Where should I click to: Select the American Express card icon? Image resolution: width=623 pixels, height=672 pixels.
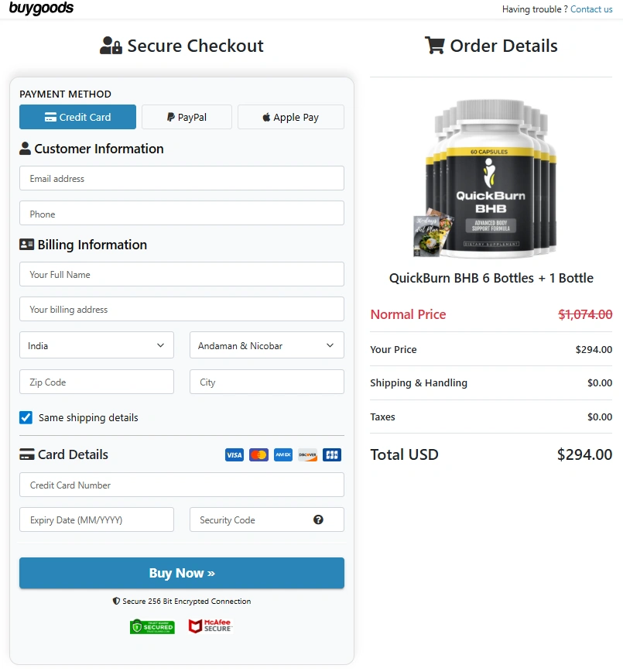coord(283,454)
